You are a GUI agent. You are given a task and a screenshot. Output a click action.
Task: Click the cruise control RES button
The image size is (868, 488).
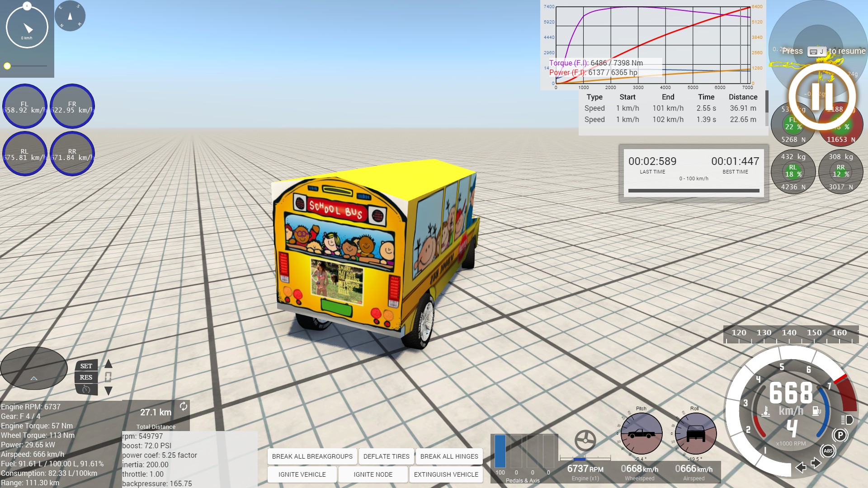(86, 377)
